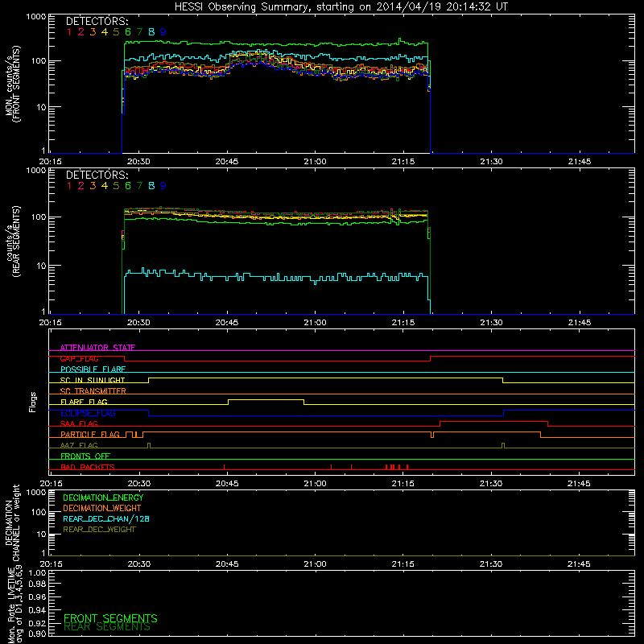Viewport: 644px width, 644px height.
Task: Click the SC_TRANSMITTER flag label
Action: pos(93,391)
